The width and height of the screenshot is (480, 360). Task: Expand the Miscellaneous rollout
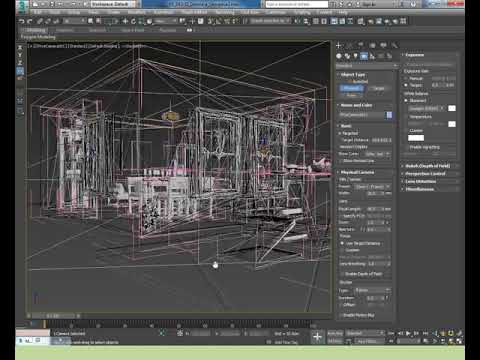click(x=420, y=189)
